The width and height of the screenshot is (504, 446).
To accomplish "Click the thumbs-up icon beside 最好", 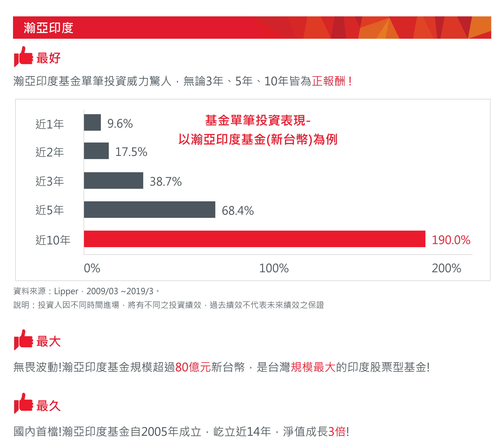I will 24,56.
